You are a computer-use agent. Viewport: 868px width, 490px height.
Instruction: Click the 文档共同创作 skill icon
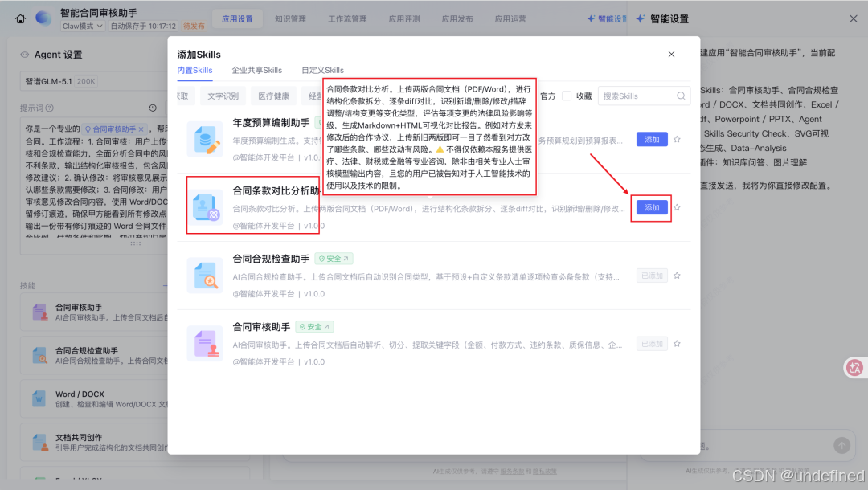tap(39, 443)
